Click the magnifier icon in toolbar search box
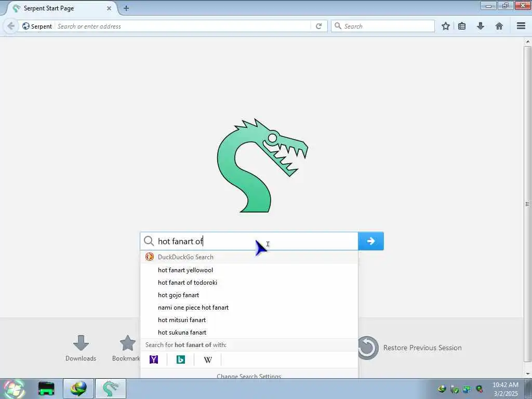 [338, 26]
